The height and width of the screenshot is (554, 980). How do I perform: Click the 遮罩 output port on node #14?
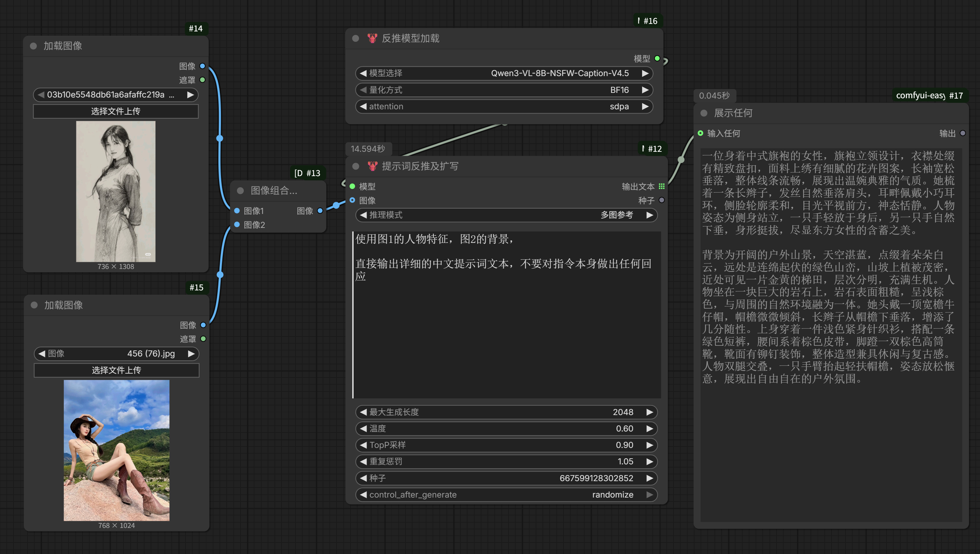coord(202,80)
